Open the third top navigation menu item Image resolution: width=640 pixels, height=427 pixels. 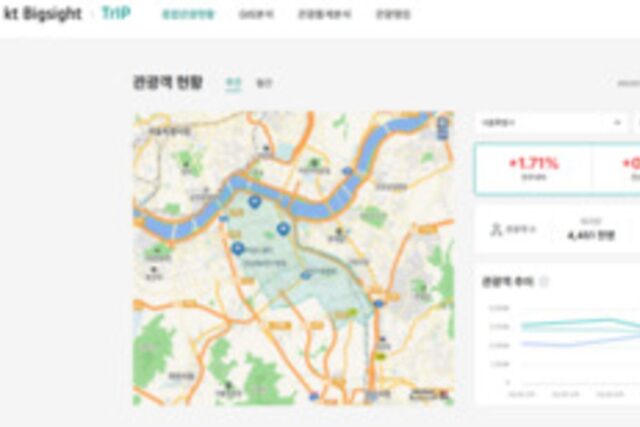click(x=321, y=15)
